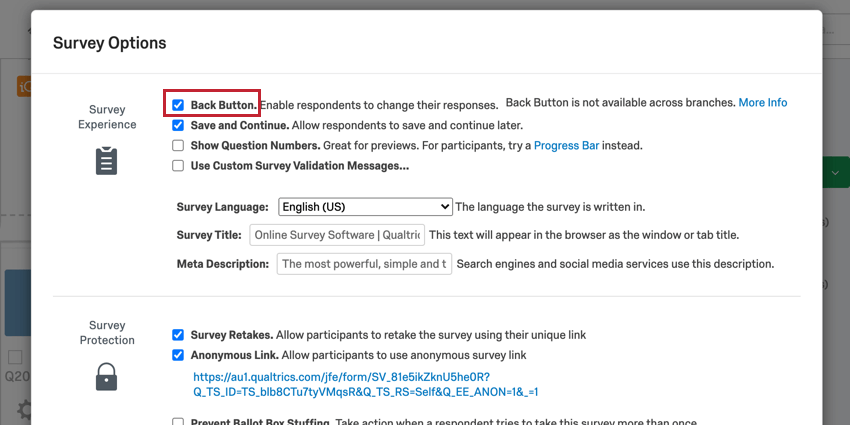Toggle the Save and Continue checkbox
The width and height of the screenshot is (850, 425).
click(x=178, y=125)
